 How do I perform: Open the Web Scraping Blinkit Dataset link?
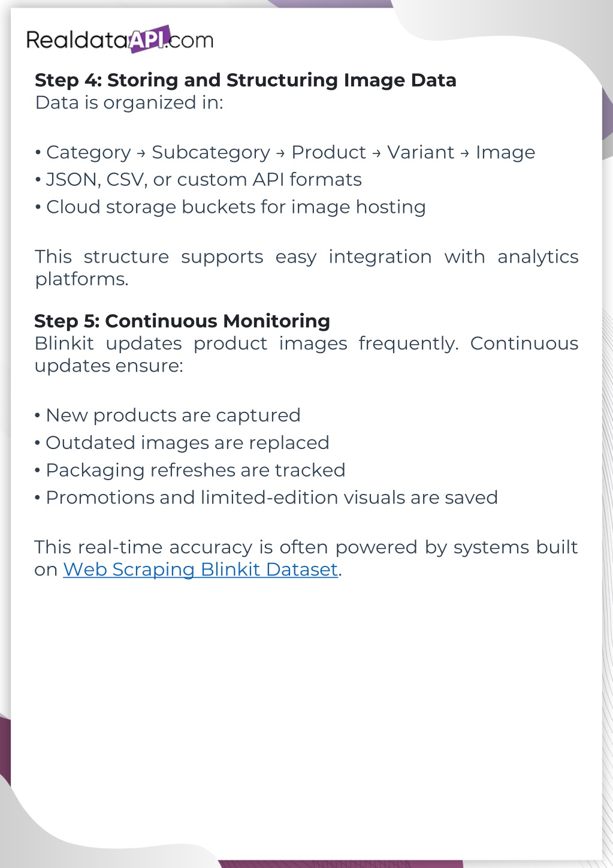(x=200, y=569)
